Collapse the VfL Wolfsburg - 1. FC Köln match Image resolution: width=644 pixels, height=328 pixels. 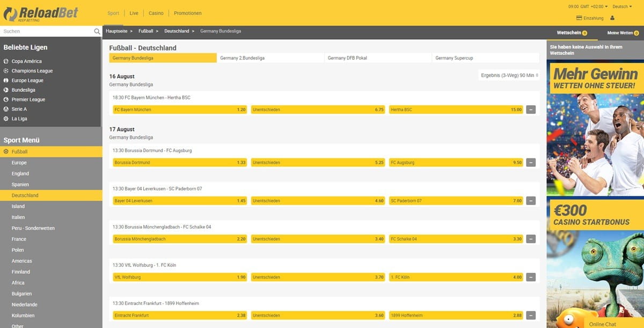click(x=531, y=277)
